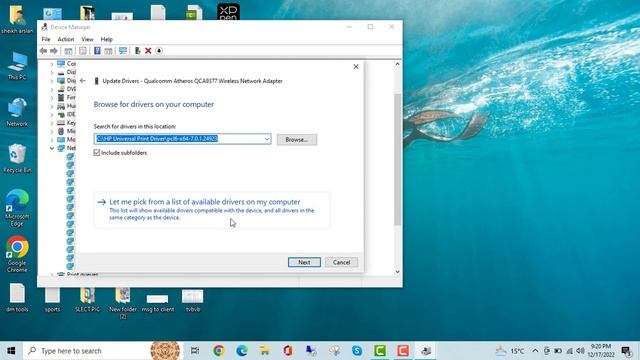Launch Microsoft Edge from the desktop shortcut
The height and width of the screenshot is (360, 640).
click(17, 208)
